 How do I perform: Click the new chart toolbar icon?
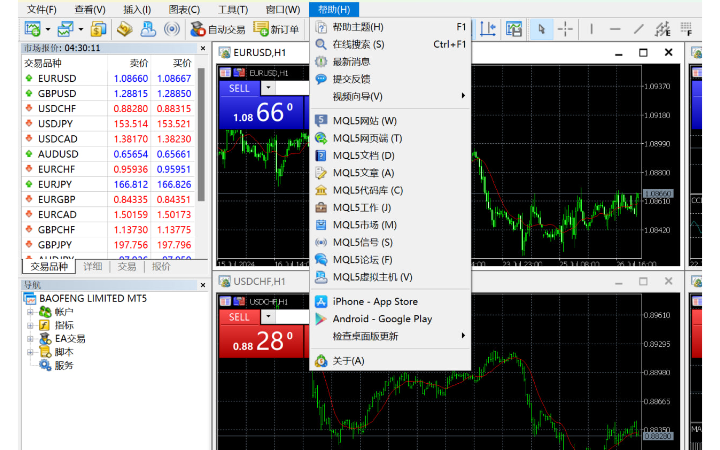coord(33,29)
